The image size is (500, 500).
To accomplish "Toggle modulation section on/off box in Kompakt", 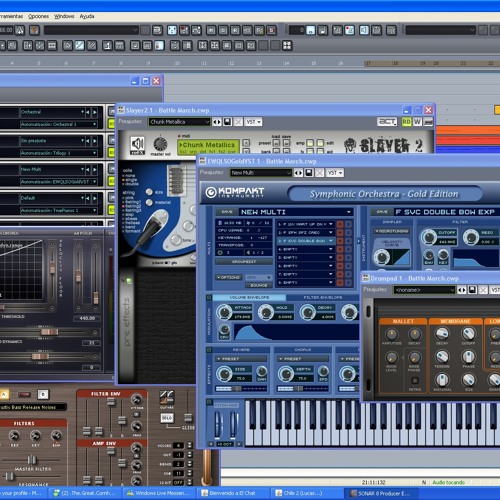I will click(209, 297).
